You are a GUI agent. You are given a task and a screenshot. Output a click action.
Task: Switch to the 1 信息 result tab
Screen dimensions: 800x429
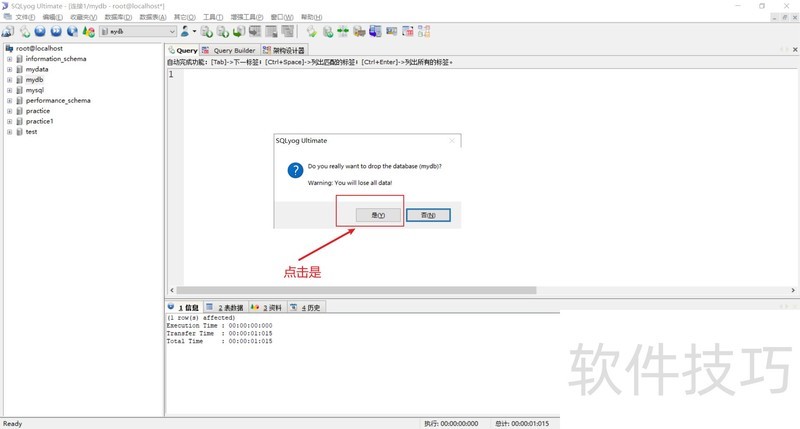tap(184, 308)
